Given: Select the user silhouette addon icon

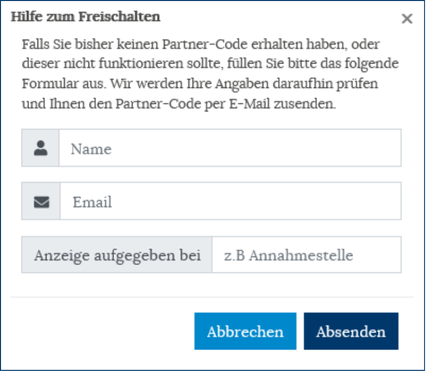Looking at the screenshot, I should click(41, 148).
